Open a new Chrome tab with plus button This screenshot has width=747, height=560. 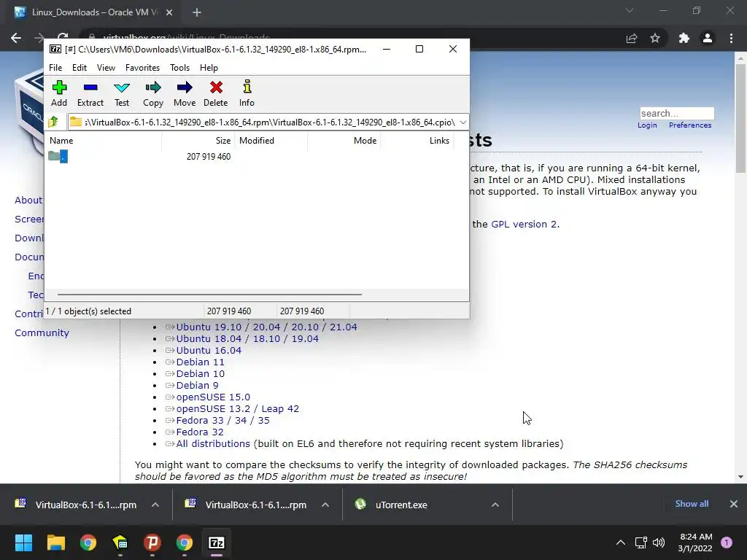[x=197, y=12]
